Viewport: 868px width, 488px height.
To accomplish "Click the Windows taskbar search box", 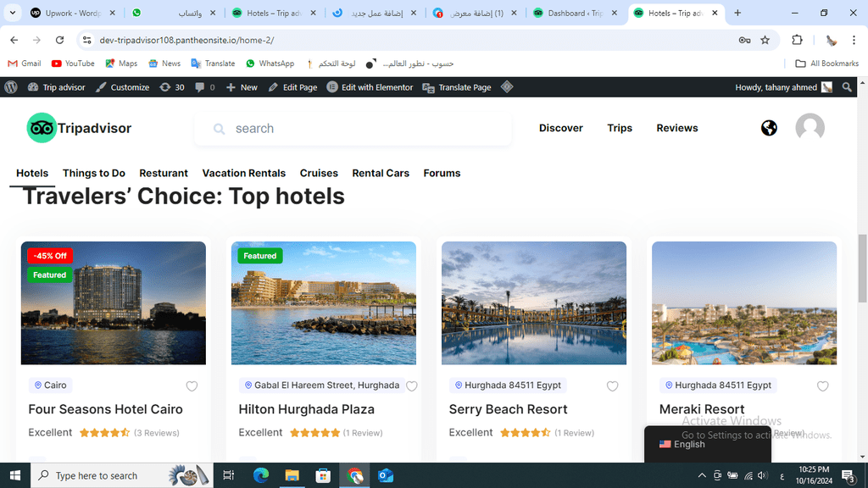I will pyautogui.click(x=122, y=475).
